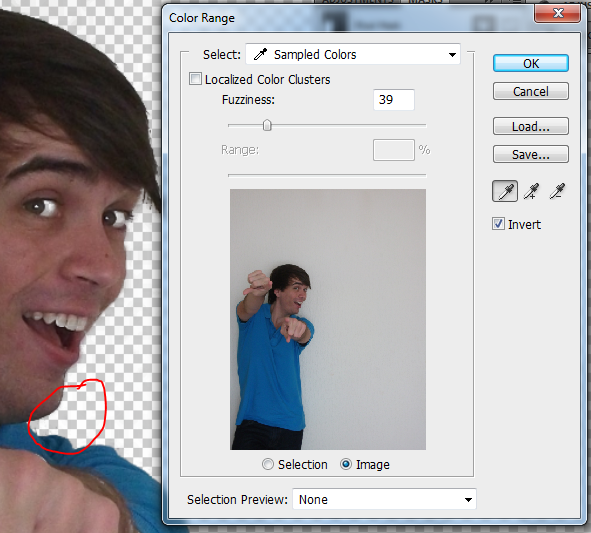Click the Cancel button
Screen dimensions: 591x533
point(530,91)
